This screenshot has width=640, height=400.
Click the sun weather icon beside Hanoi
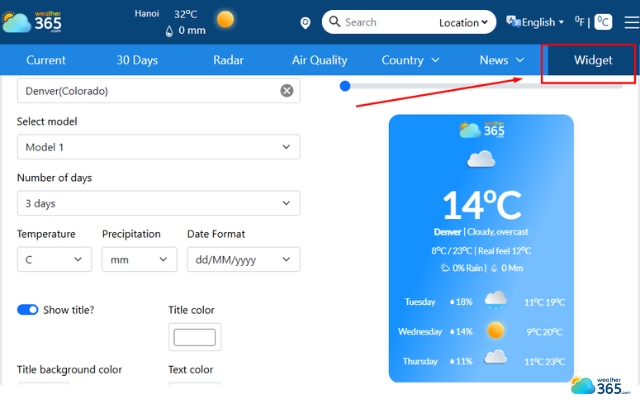225,19
